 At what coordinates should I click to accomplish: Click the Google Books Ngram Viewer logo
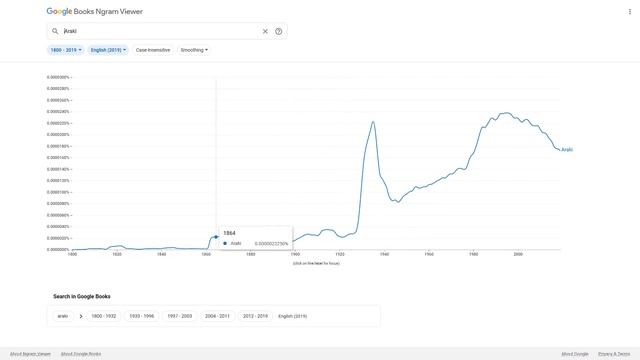coord(95,11)
